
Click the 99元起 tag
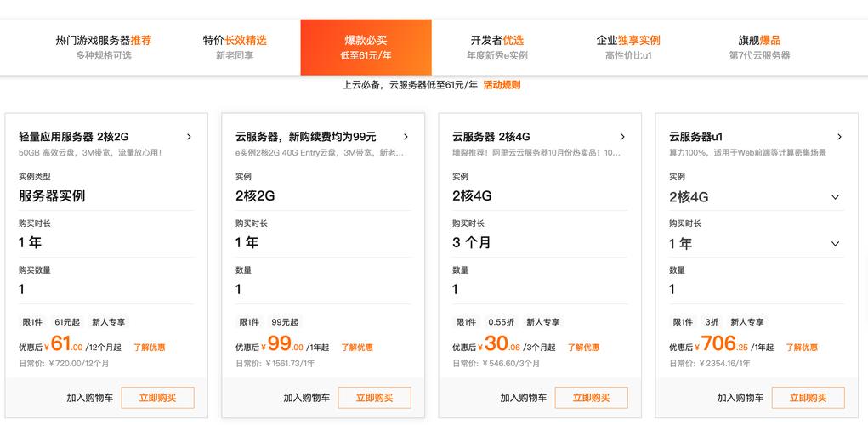[x=284, y=322]
